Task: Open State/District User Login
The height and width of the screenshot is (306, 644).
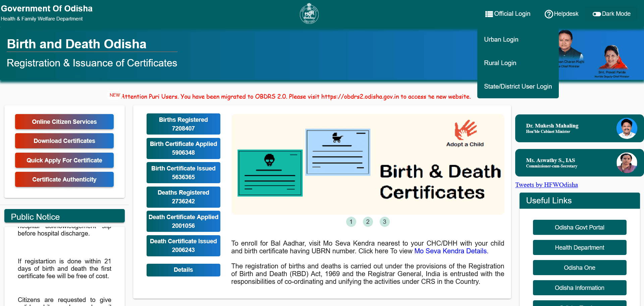Action: pyautogui.click(x=518, y=87)
